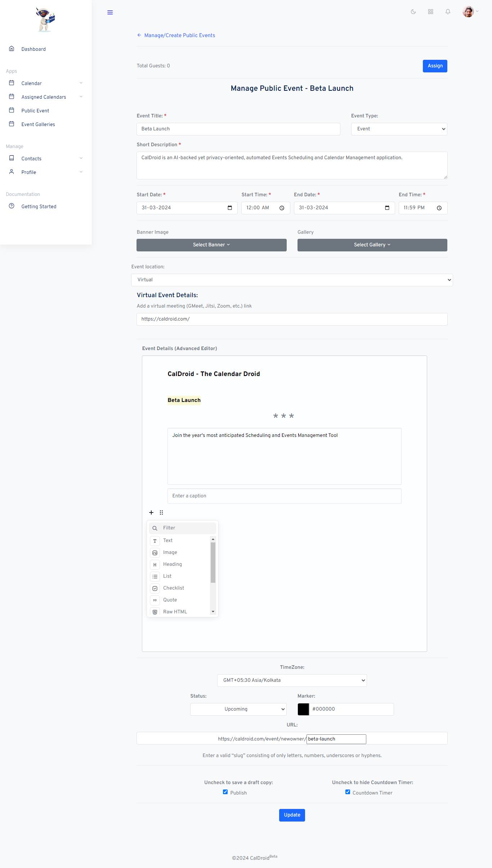
Task: Click the Event Title input field
Action: pos(238,129)
